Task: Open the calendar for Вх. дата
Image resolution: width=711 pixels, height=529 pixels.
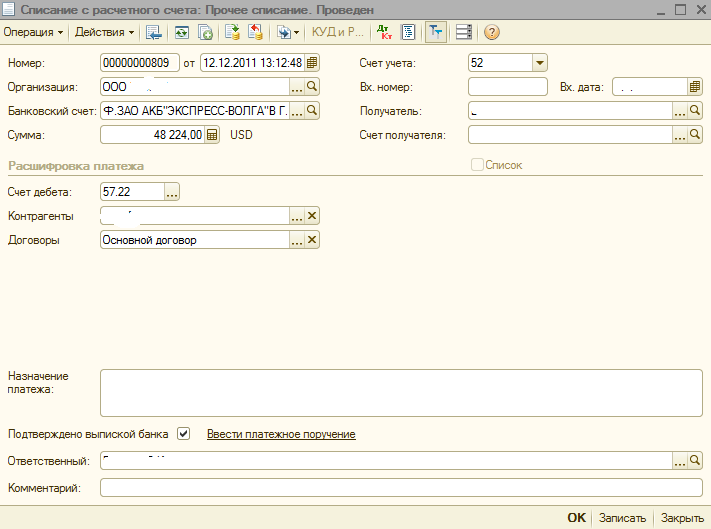Action: [x=695, y=87]
